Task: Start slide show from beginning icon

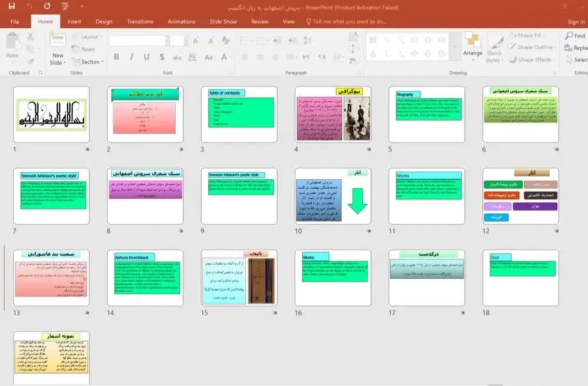Action: [65, 6]
